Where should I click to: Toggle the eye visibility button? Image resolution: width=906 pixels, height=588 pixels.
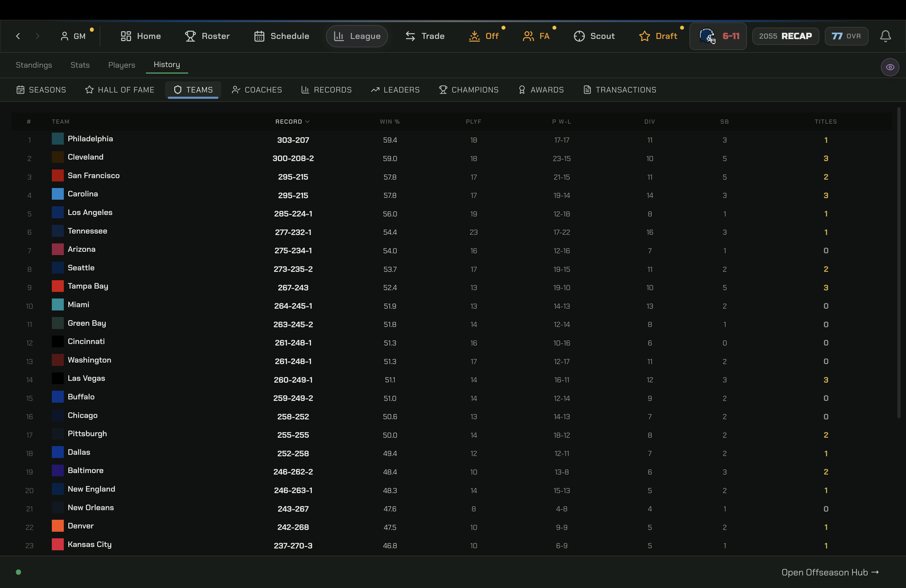click(890, 67)
